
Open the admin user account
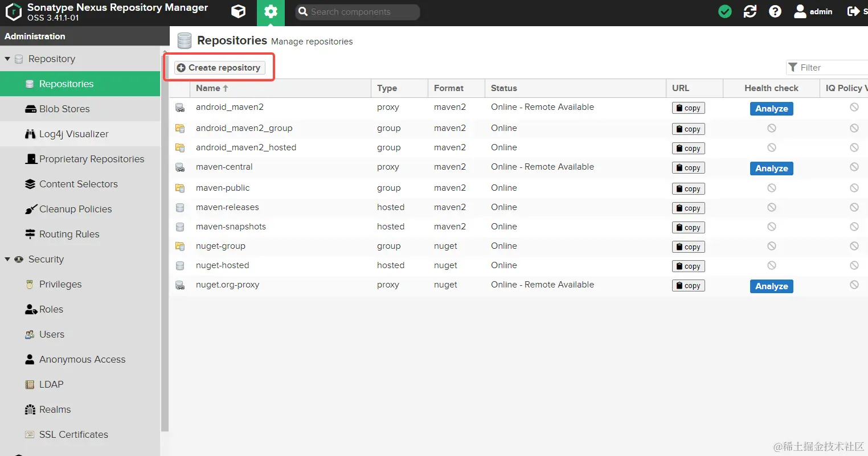(813, 11)
